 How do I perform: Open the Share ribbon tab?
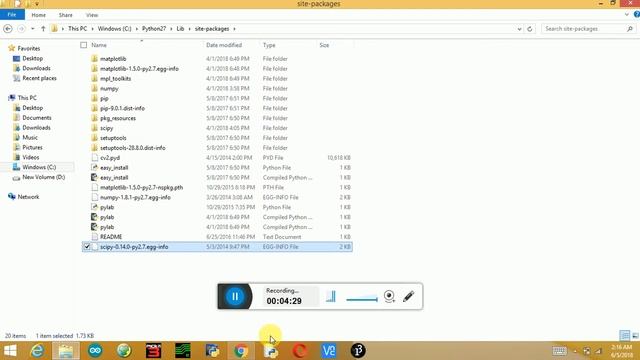click(x=65, y=15)
